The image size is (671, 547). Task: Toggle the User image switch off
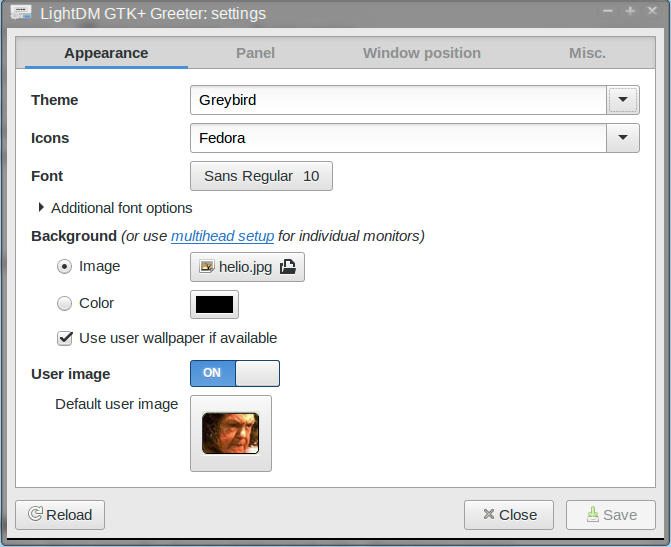[x=235, y=373]
